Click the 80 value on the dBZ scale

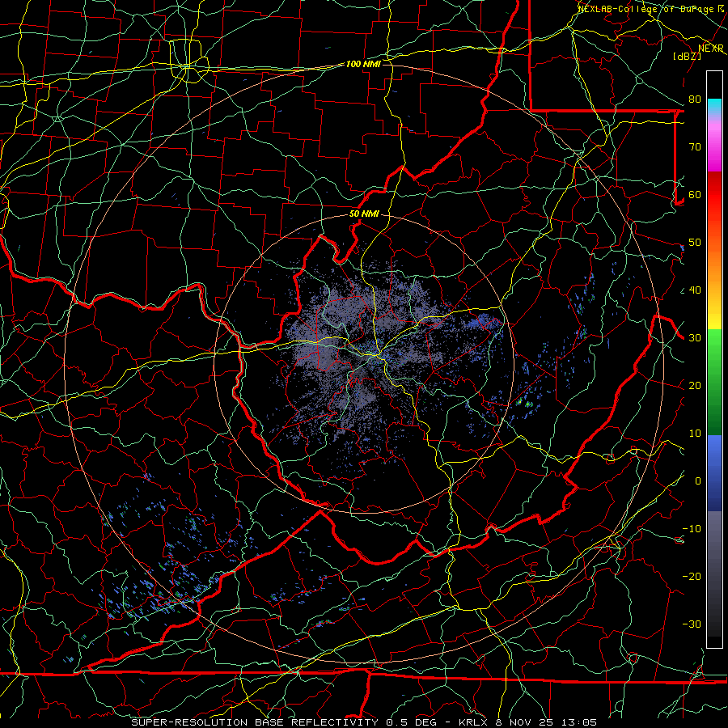[695, 99]
